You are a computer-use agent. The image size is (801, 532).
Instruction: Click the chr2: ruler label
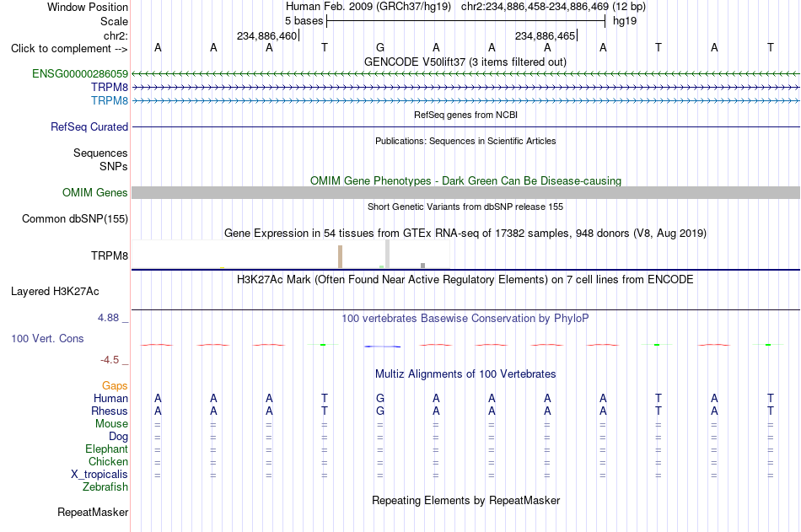pyautogui.click(x=116, y=35)
